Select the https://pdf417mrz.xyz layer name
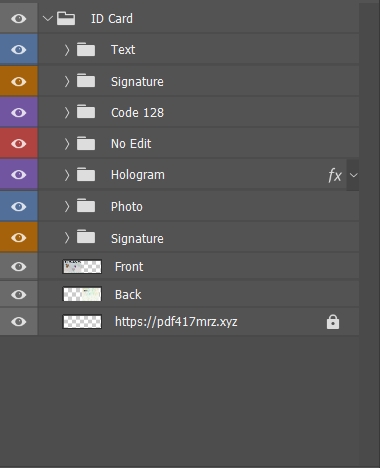Screen dimensions: 380x468 pos(176,322)
